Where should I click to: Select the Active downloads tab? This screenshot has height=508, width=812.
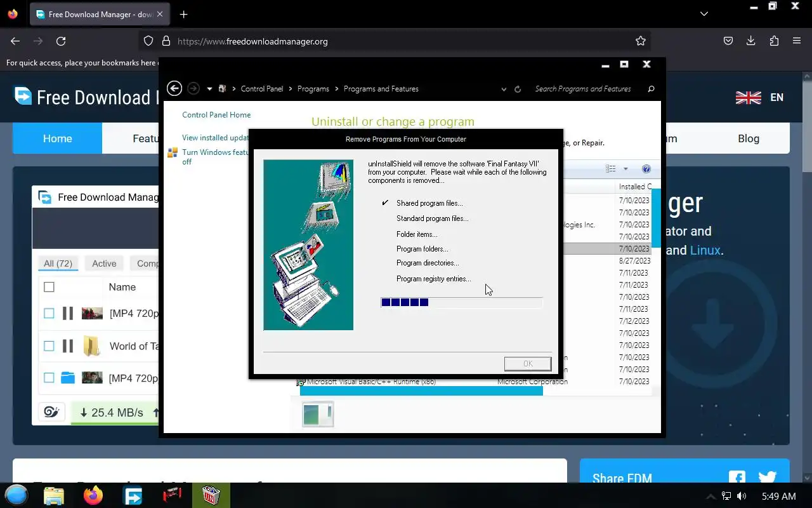click(104, 263)
